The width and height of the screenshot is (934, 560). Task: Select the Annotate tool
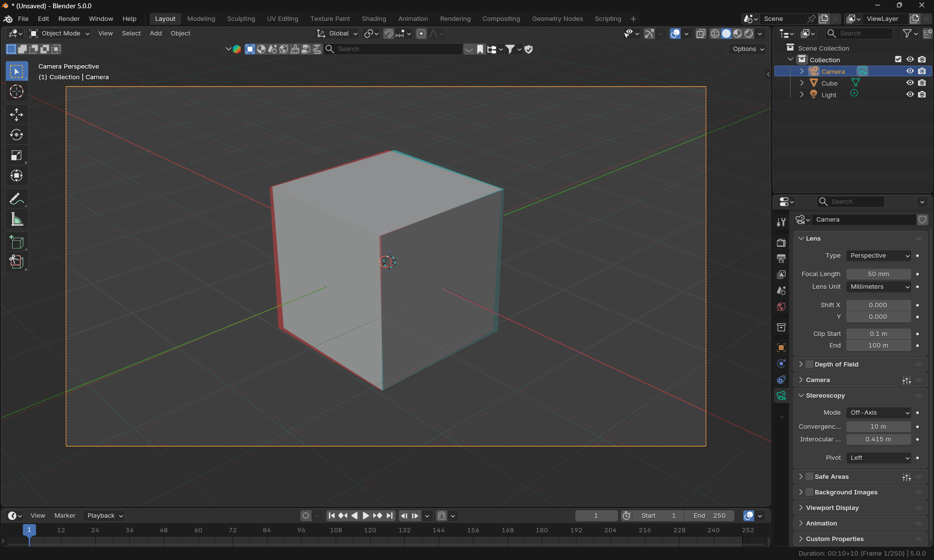tap(17, 199)
